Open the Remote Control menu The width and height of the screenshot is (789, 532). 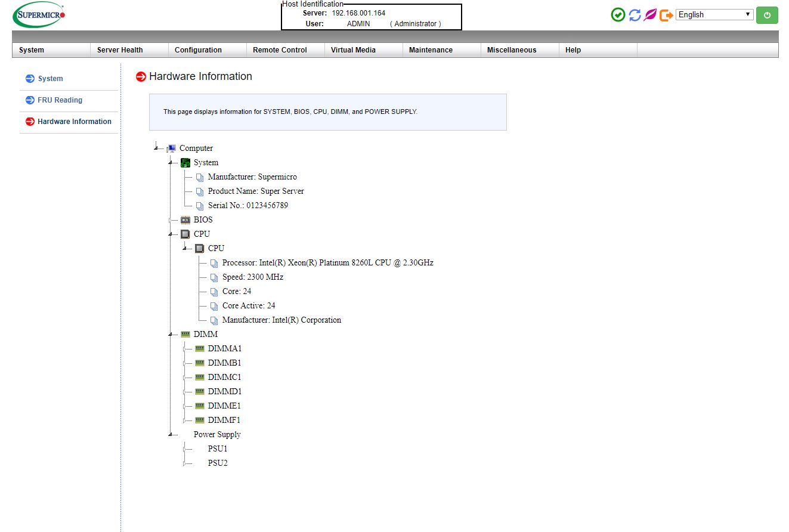280,50
